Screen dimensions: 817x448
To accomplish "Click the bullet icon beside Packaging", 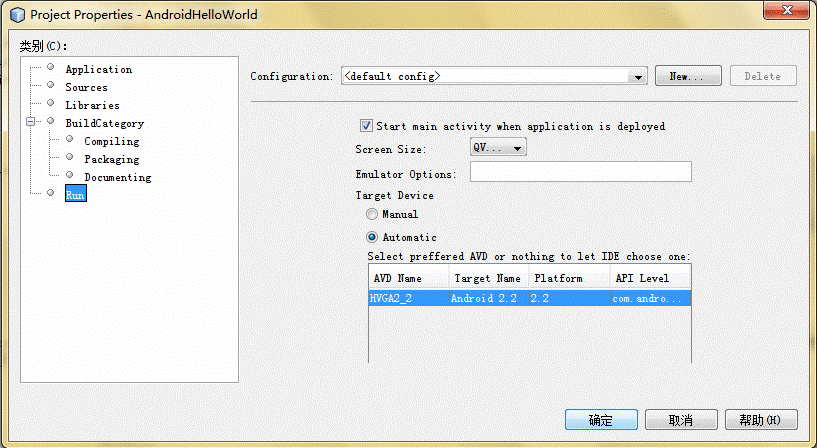I will point(69,156).
